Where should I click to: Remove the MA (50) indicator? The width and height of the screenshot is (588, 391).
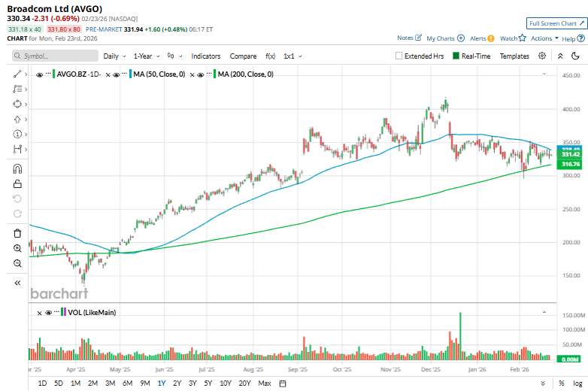(x=108, y=75)
